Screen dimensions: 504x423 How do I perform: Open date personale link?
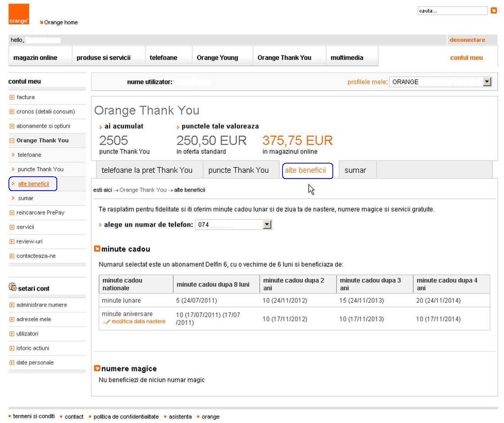coord(35,363)
